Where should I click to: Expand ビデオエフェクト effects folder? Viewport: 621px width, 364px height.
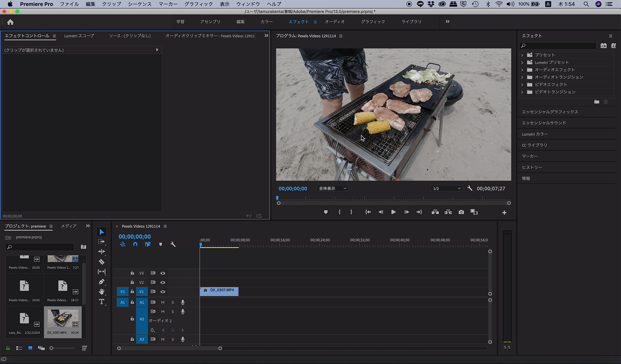click(522, 84)
